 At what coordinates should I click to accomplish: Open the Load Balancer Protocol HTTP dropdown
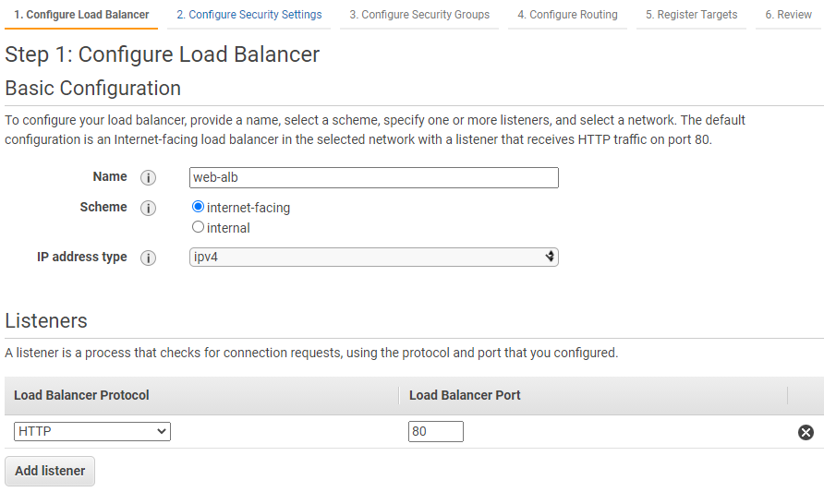click(92, 432)
